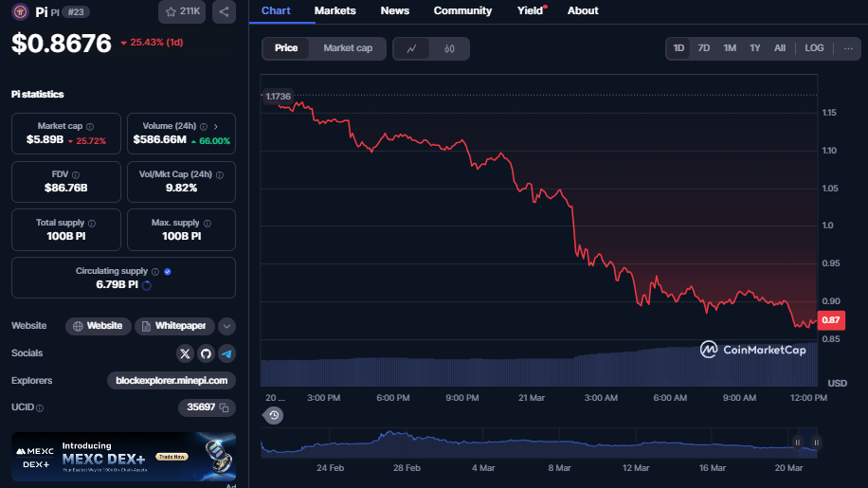Image resolution: width=868 pixels, height=488 pixels.
Task: Toggle Market cap chart view
Action: click(348, 48)
